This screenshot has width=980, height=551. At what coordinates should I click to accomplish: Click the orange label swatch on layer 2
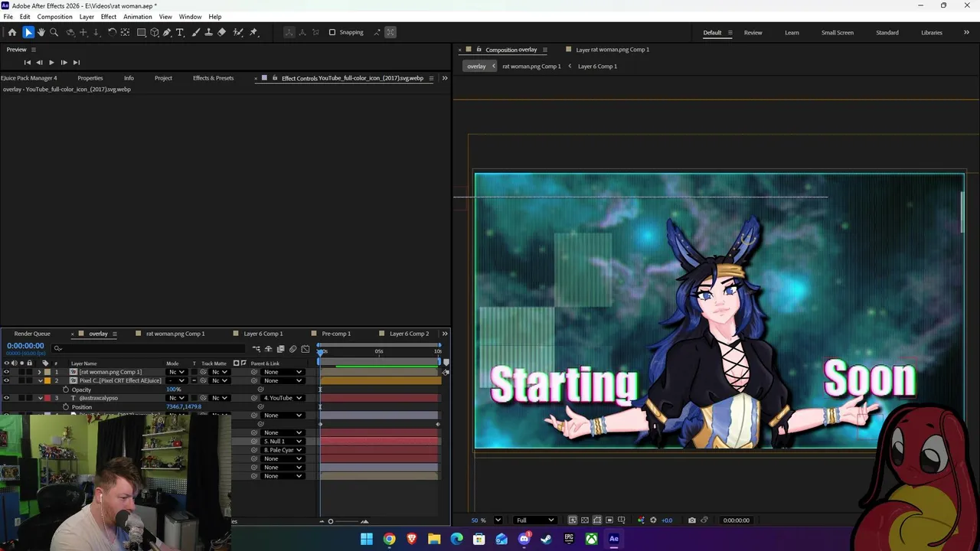47,380
